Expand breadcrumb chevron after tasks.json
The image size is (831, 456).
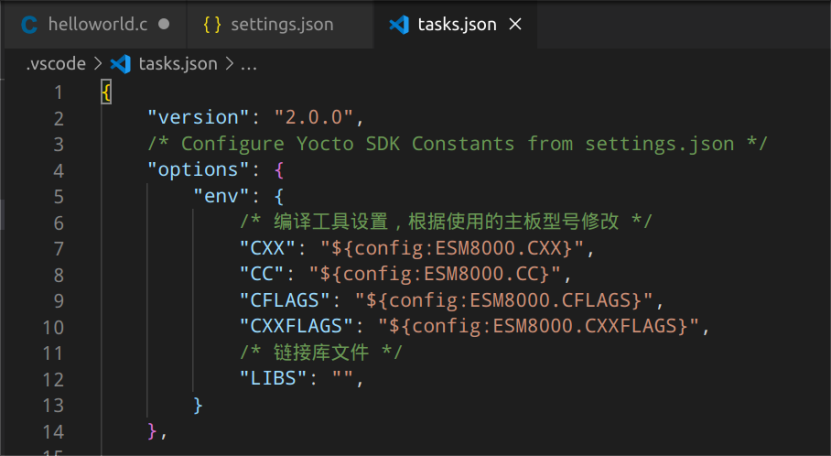pos(229,64)
